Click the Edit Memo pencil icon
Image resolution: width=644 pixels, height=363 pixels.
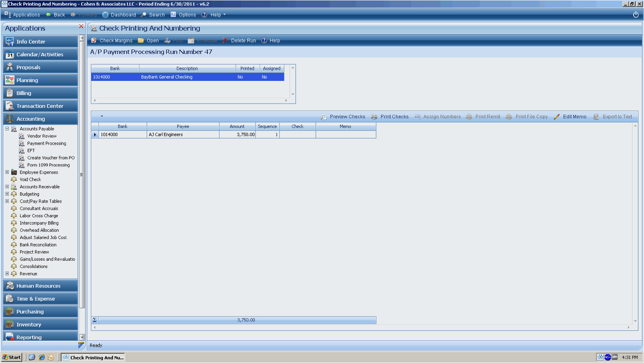tap(556, 117)
